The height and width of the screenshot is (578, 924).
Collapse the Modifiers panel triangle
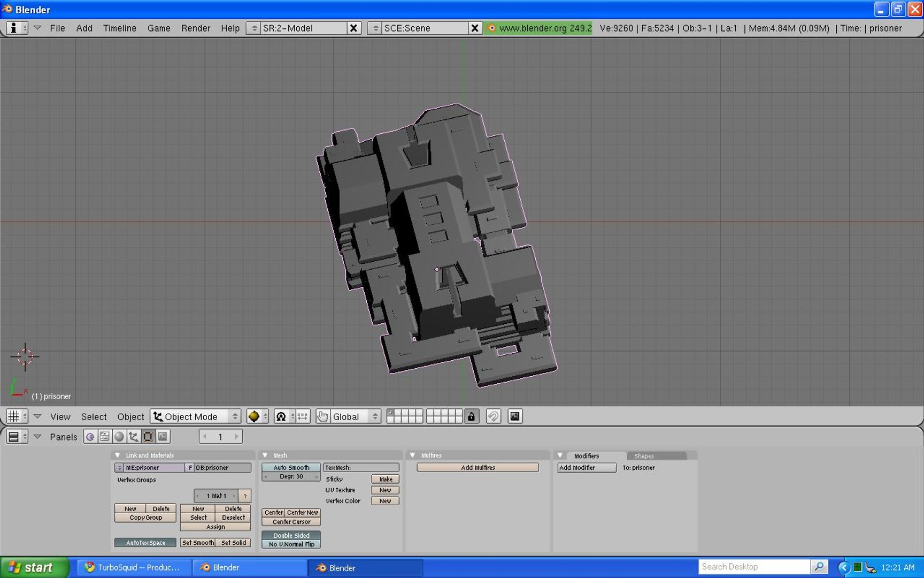560,455
